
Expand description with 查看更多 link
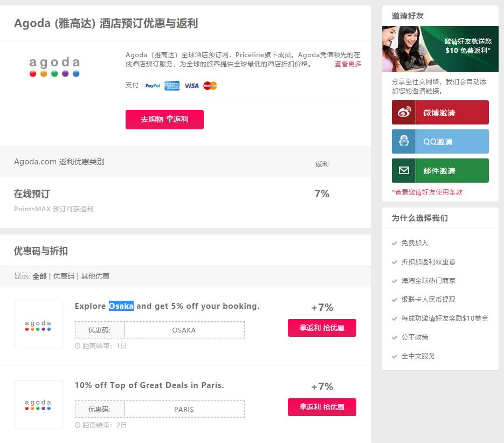348,64
